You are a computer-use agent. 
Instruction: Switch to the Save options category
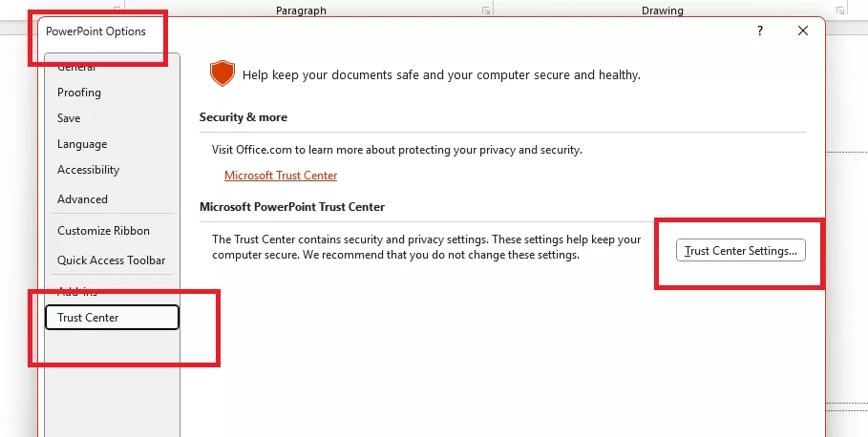pos(69,118)
